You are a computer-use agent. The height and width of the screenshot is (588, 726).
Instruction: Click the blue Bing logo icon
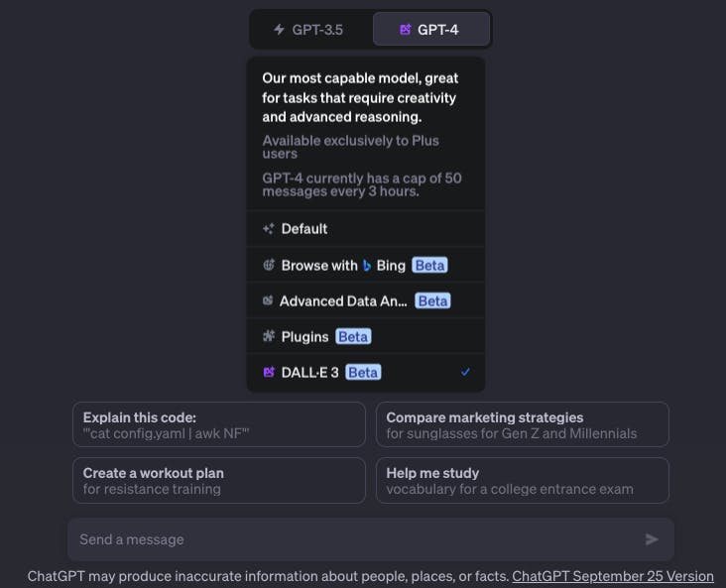click(x=367, y=266)
